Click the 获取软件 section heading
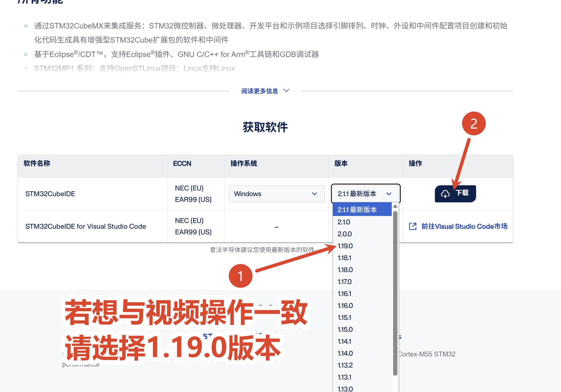Screen dimensions: 561x392 tap(265, 127)
